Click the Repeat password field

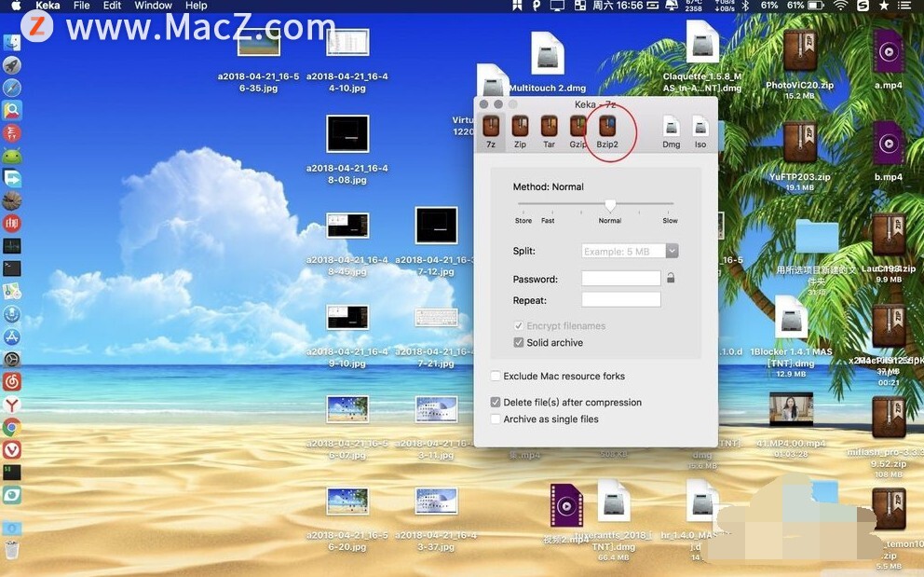click(x=621, y=300)
